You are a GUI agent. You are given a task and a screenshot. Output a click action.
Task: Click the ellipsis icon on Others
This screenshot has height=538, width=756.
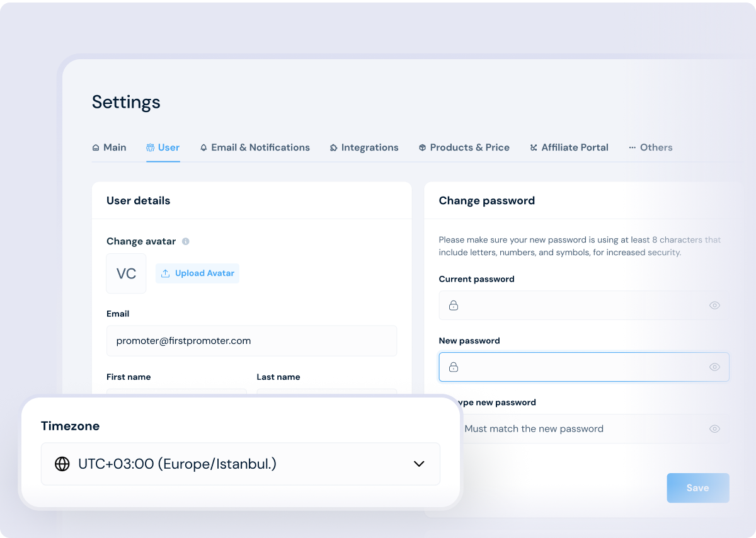pyautogui.click(x=632, y=148)
